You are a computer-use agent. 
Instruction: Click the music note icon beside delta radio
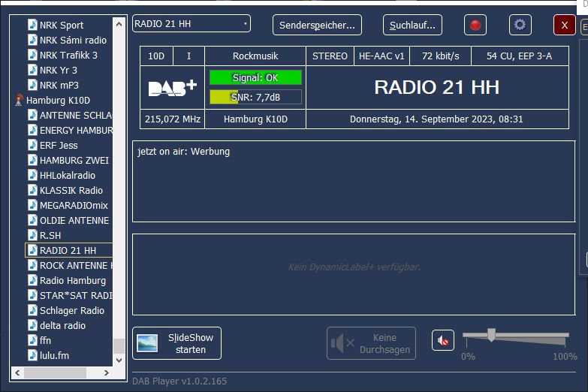[x=32, y=325]
